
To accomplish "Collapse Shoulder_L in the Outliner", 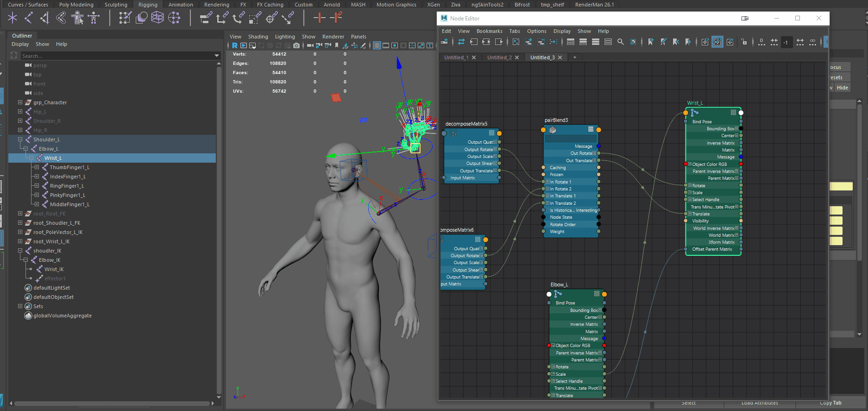I will pos(20,139).
